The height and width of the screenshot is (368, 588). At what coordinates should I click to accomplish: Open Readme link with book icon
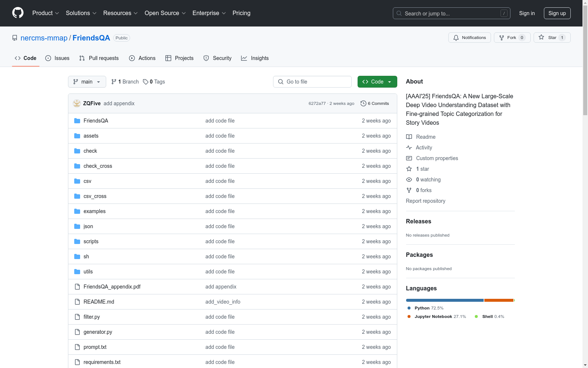click(x=421, y=137)
